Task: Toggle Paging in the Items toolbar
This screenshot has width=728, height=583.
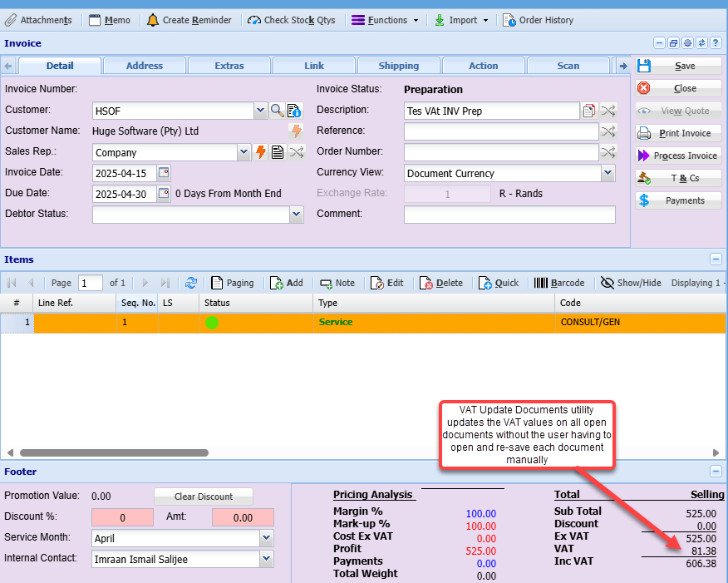Action: [x=232, y=283]
